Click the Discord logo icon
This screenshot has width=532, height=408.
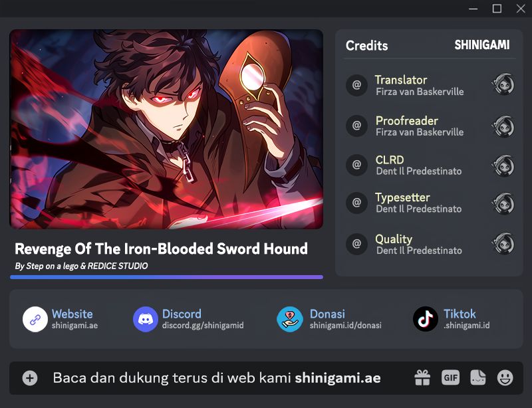click(x=146, y=319)
